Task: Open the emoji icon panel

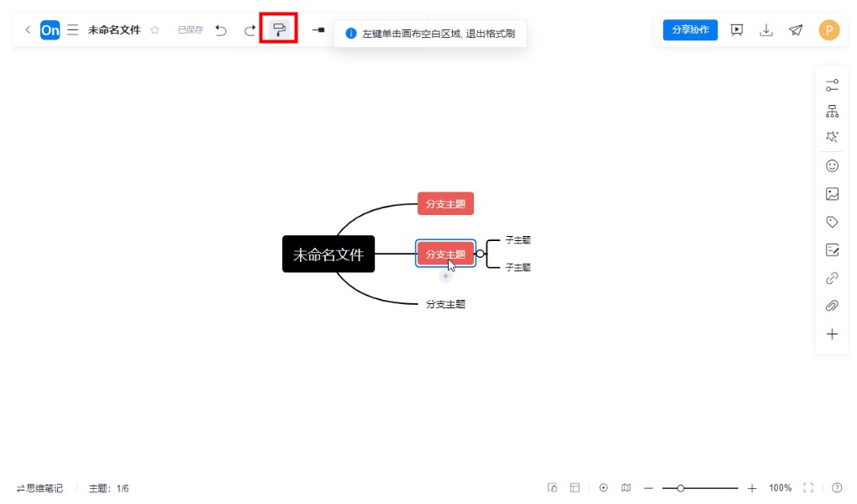Action: pos(832,166)
